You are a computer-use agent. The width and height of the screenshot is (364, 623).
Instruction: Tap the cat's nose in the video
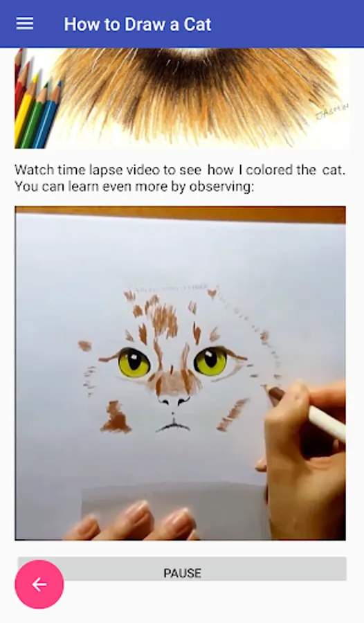(x=174, y=398)
